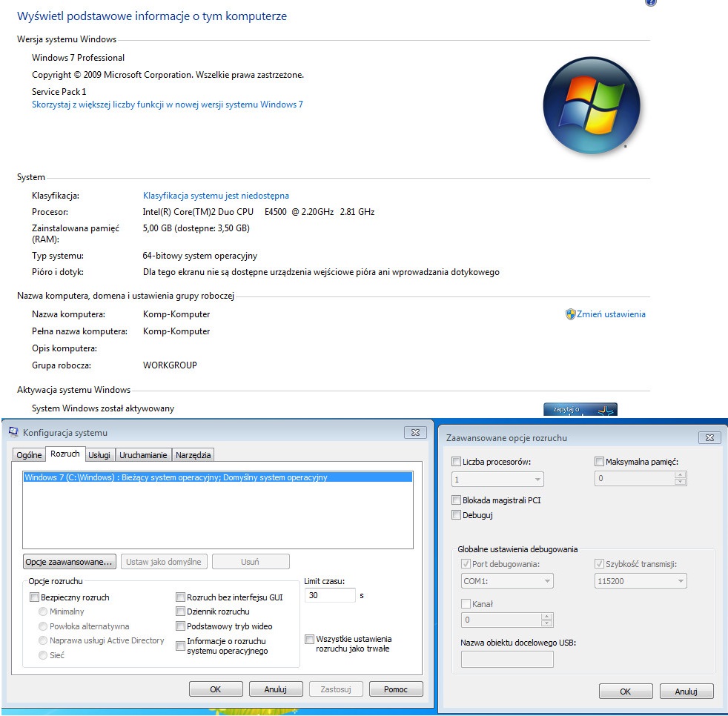Click the Maksymalna pamięć value field
Image resolution: width=728 pixels, height=716 pixels.
click(635, 478)
